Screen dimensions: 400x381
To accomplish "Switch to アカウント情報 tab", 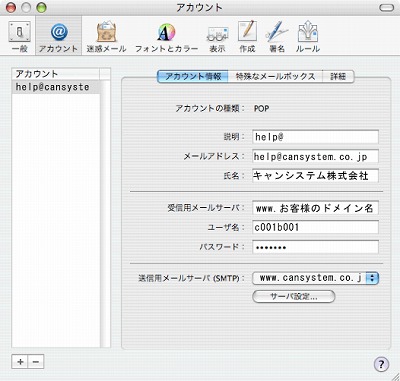I will (193, 76).
